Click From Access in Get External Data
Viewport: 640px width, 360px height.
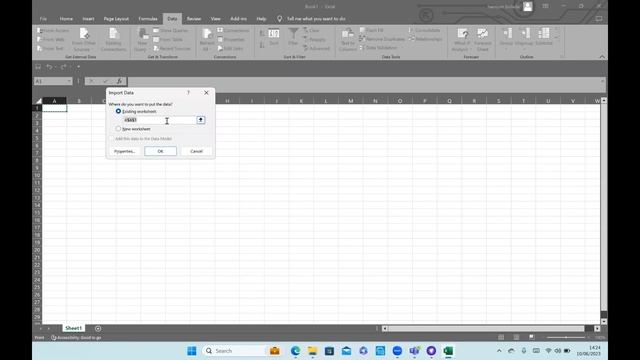[x=53, y=31]
